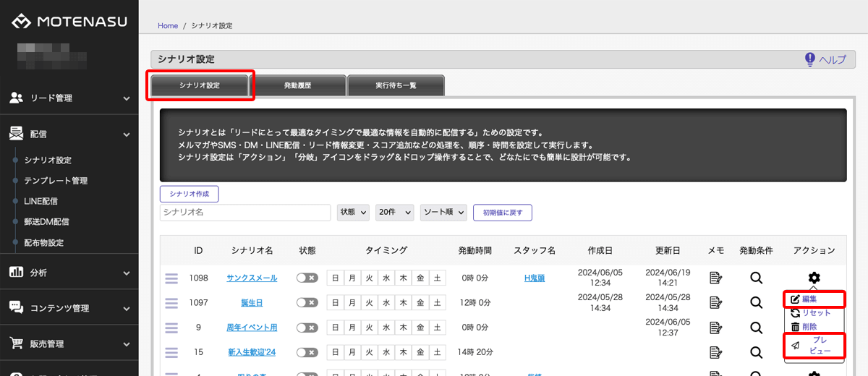
Task: Open the 20件 page size dropdown
Action: [395, 213]
